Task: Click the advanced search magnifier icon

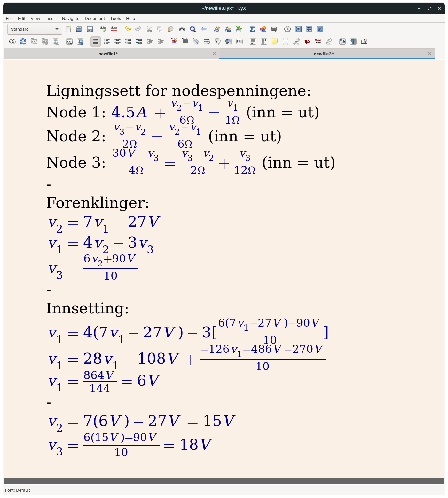Action: tap(193, 29)
